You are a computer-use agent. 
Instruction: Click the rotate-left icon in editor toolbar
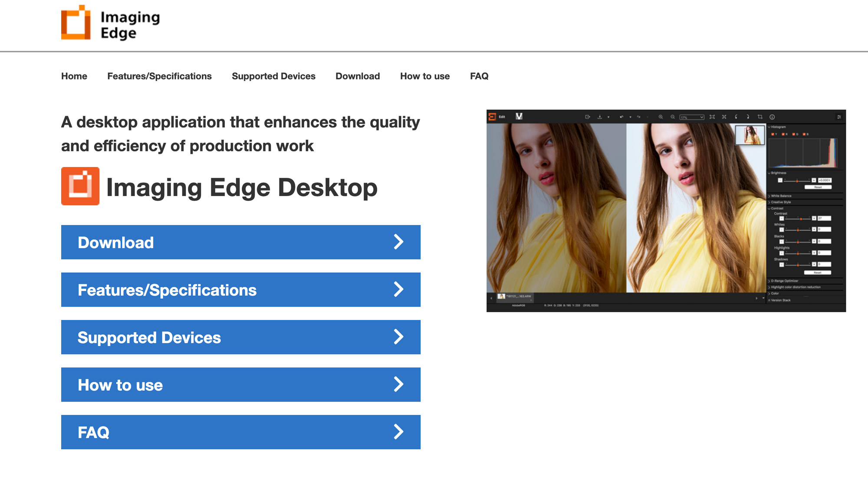(736, 117)
